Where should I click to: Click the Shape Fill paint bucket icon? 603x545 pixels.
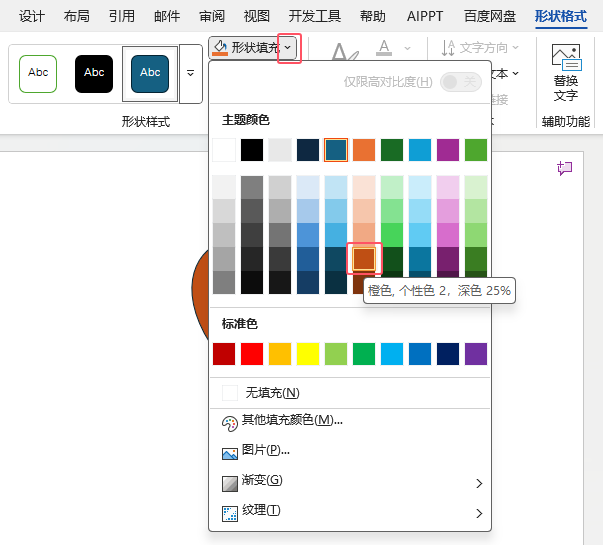tap(220, 48)
